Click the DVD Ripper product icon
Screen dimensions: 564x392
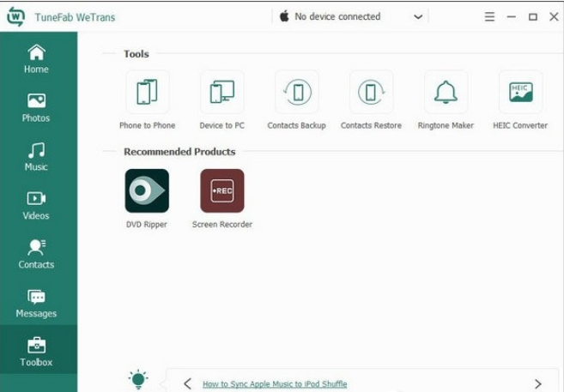(147, 190)
